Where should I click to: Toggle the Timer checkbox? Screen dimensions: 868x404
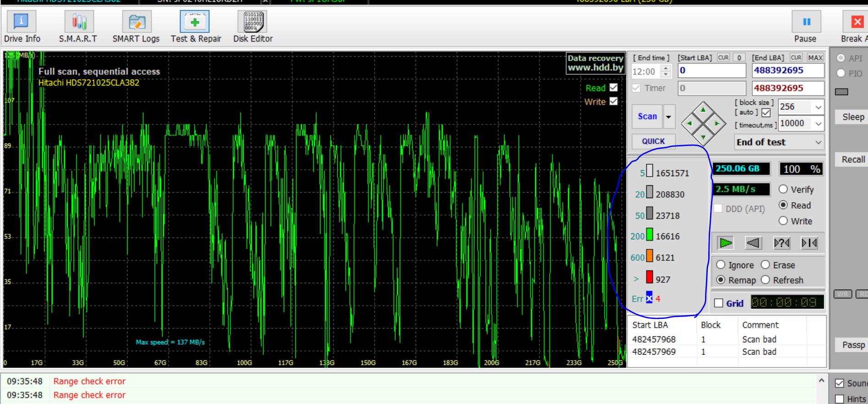636,88
